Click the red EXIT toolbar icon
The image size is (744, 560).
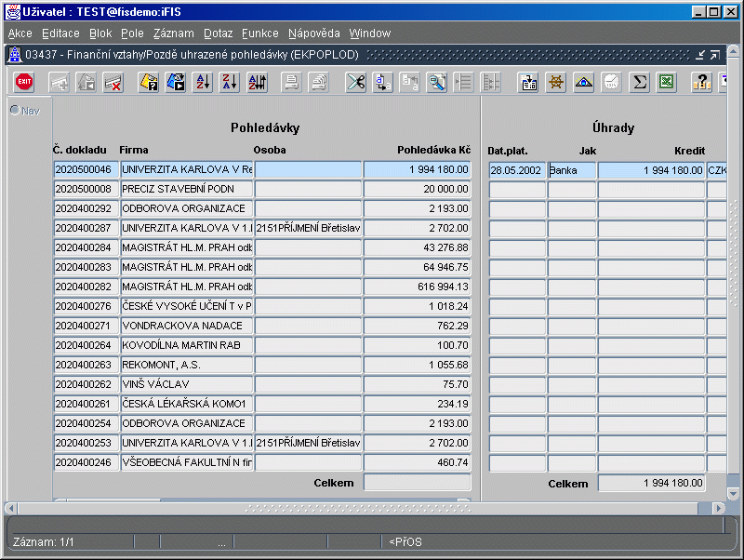pos(24,83)
